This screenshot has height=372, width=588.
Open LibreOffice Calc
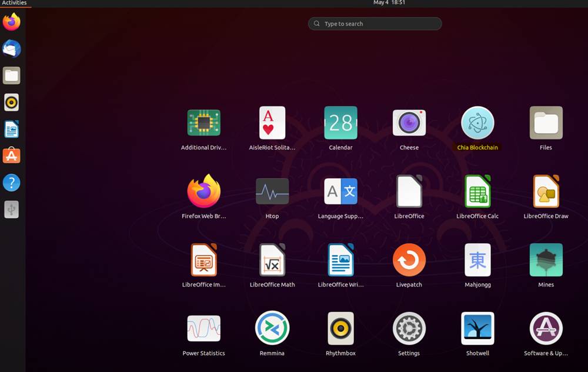coord(477,192)
